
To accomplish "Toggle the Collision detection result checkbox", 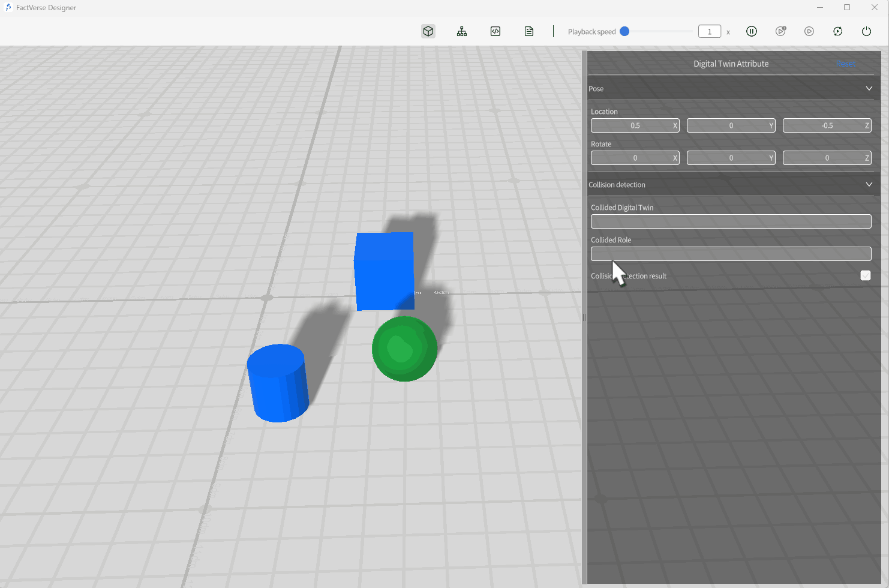I will tap(866, 275).
